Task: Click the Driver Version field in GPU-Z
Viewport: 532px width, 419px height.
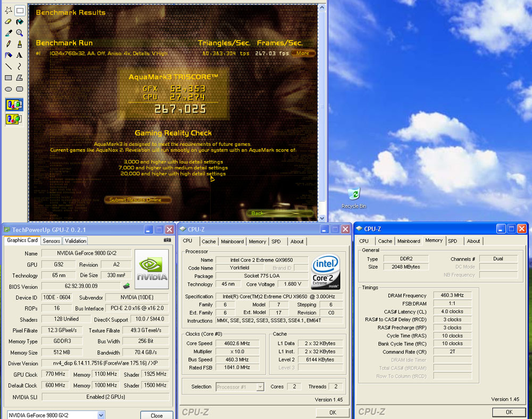Action: pyautogui.click(x=105, y=363)
